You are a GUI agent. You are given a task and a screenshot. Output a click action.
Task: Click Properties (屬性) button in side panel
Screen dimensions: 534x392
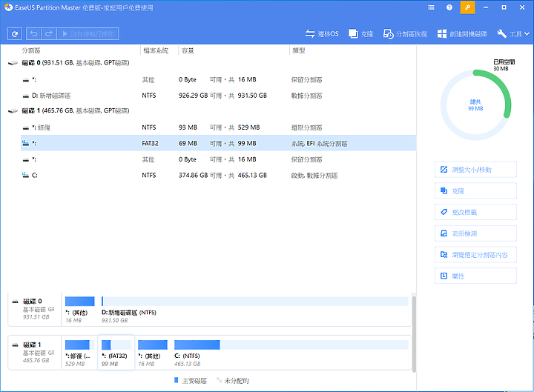[475, 276]
